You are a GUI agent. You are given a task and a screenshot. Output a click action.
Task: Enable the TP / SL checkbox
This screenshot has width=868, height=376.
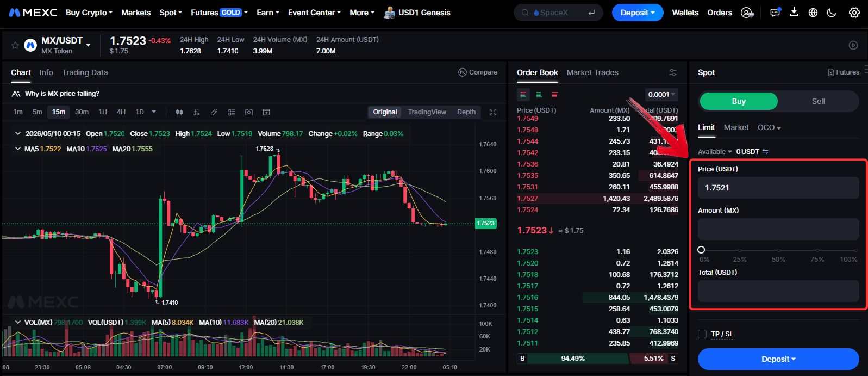pyautogui.click(x=702, y=334)
